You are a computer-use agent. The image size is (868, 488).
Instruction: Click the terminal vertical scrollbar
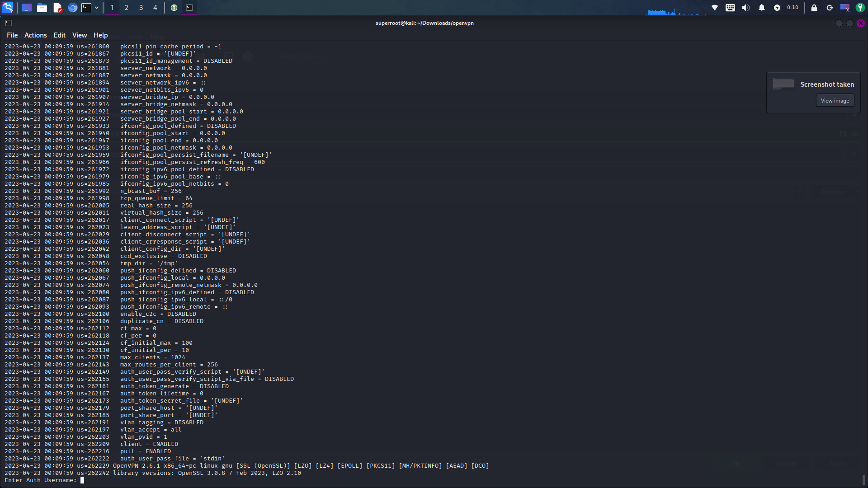(863, 479)
